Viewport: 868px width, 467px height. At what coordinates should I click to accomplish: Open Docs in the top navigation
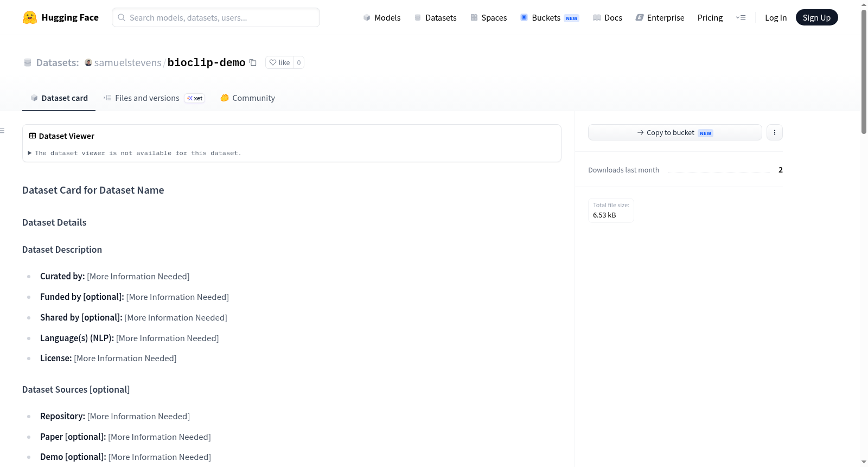click(608, 17)
